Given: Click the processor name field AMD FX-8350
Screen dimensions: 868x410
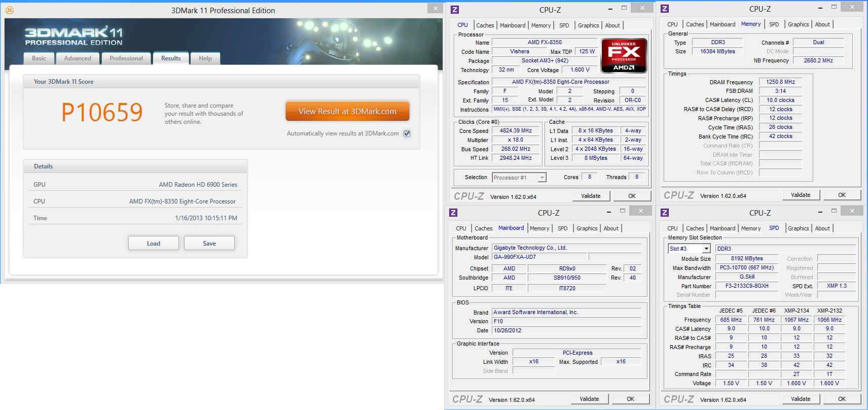Looking at the screenshot, I should 544,43.
